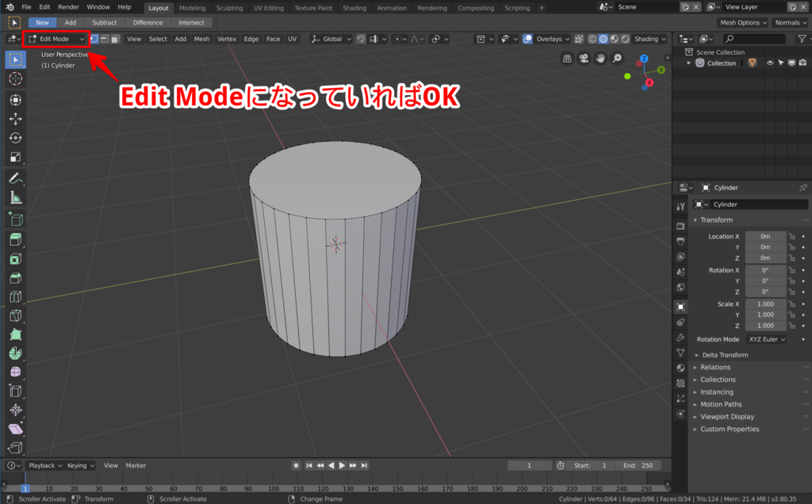Select the Add Cube tool

[x=16, y=220]
